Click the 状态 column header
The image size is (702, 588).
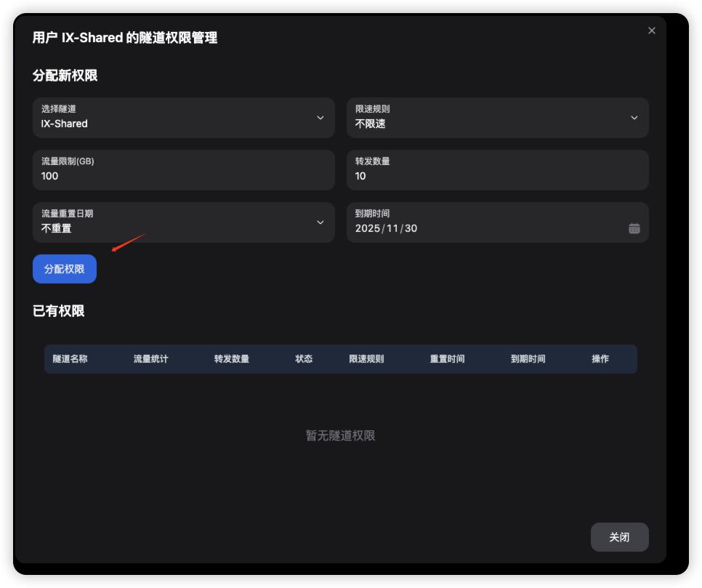(x=304, y=359)
